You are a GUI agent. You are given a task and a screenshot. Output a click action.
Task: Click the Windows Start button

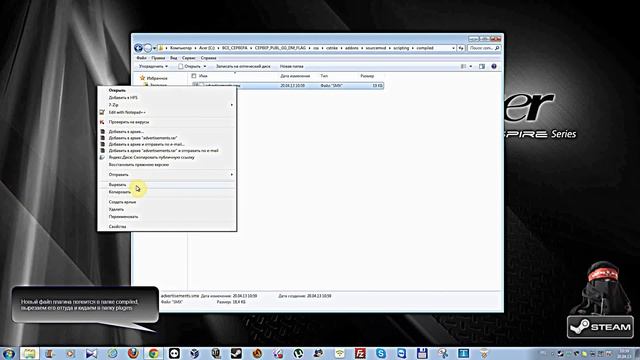click(9, 353)
